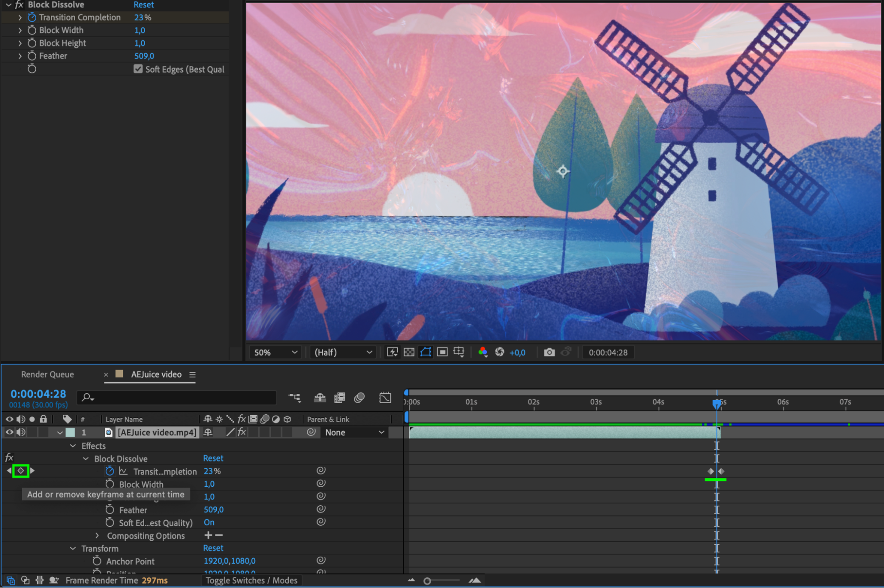Take a snapshot with the camera icon
The height and width of the screenshot is (588, 884).
[549, 352]
